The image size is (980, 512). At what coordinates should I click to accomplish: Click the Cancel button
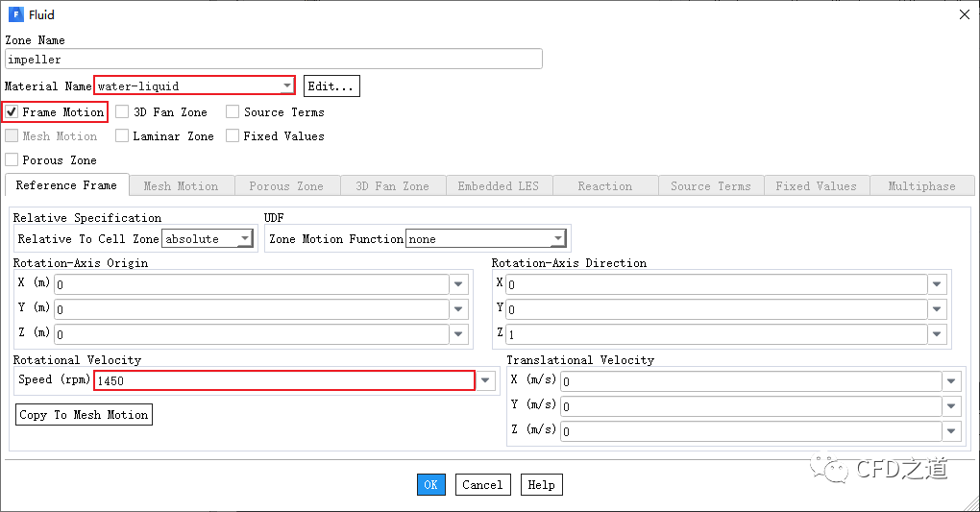(482, 485)
